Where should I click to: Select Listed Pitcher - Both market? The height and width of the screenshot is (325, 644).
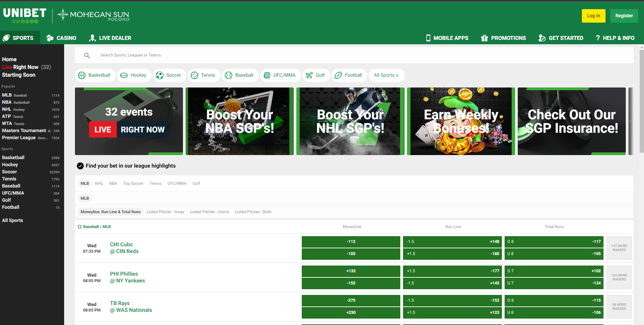253,212
